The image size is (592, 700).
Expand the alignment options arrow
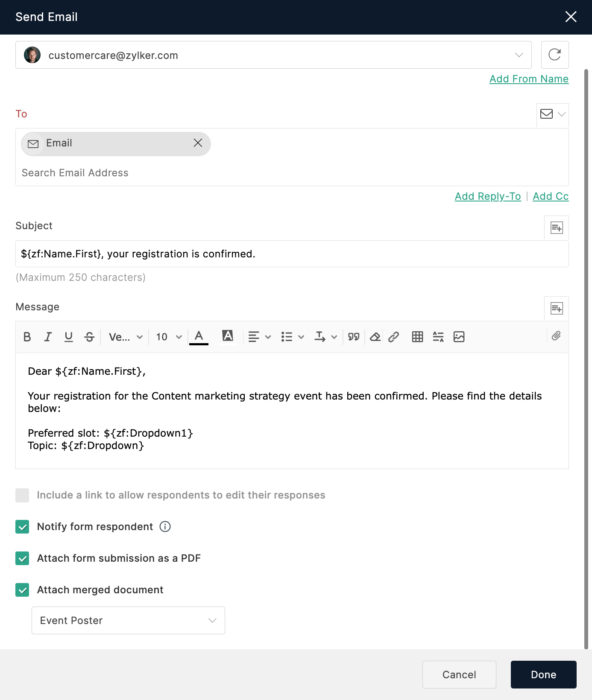click(x=268, y=337)
